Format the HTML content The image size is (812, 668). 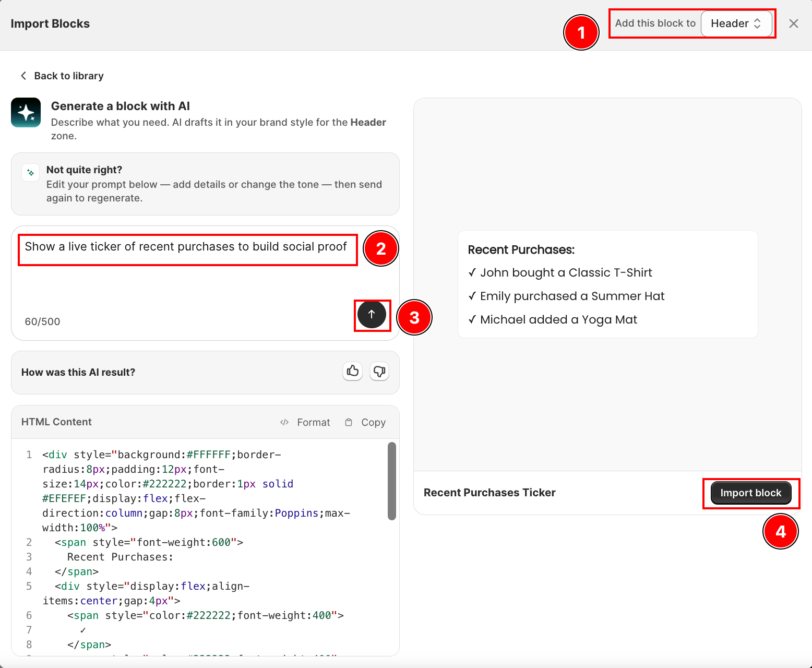(x=305, y=422)
